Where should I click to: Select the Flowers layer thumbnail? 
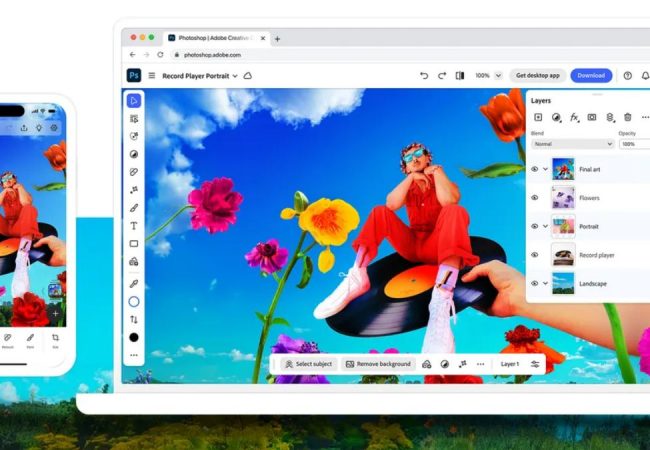563,198
